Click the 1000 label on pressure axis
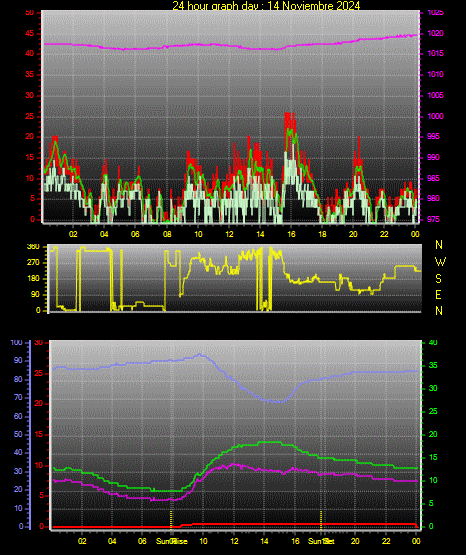Screen dimensions: 466x555 (x=436, y=116)
